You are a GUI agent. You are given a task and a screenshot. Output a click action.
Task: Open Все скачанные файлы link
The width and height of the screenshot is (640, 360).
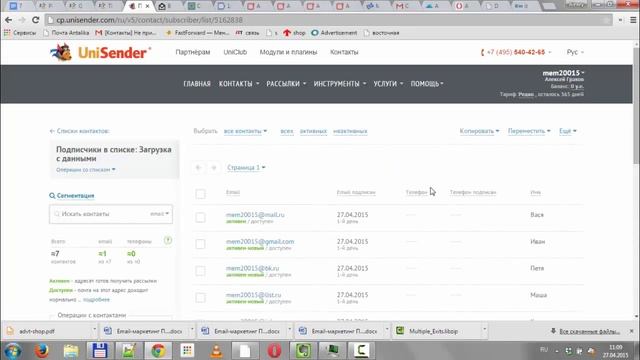(x=589, y=331)
